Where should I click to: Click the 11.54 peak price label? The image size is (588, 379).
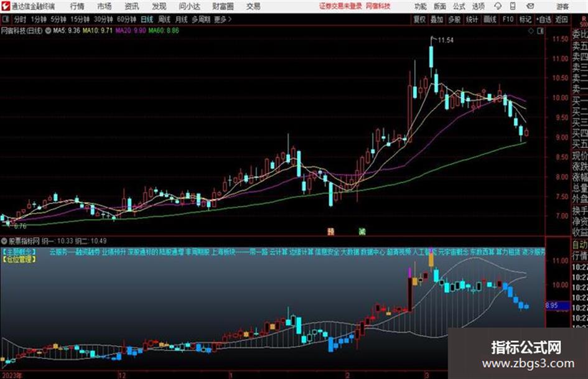click(x=446, y=40)
